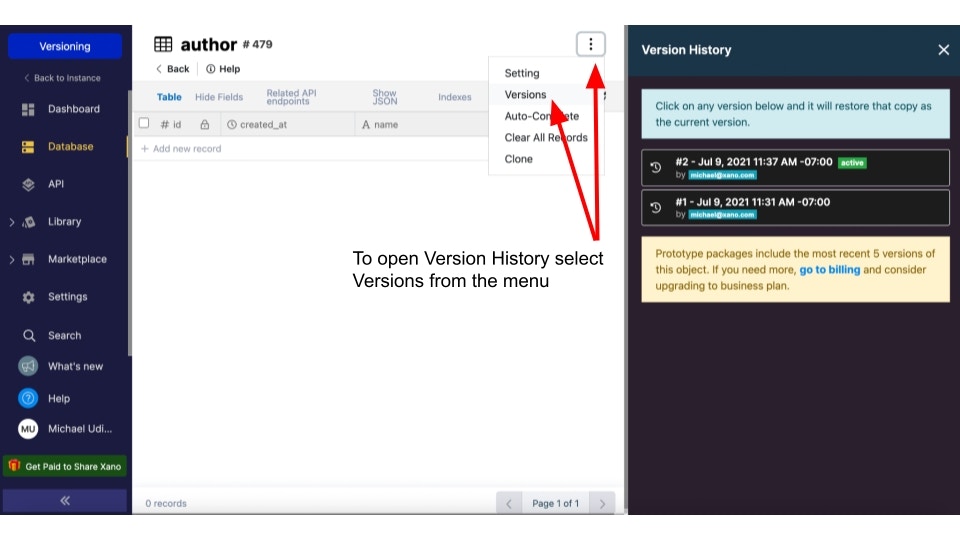Select Clone from the dropdown menu
Viewport: 960px width, 540px height.
click(518, 159)
